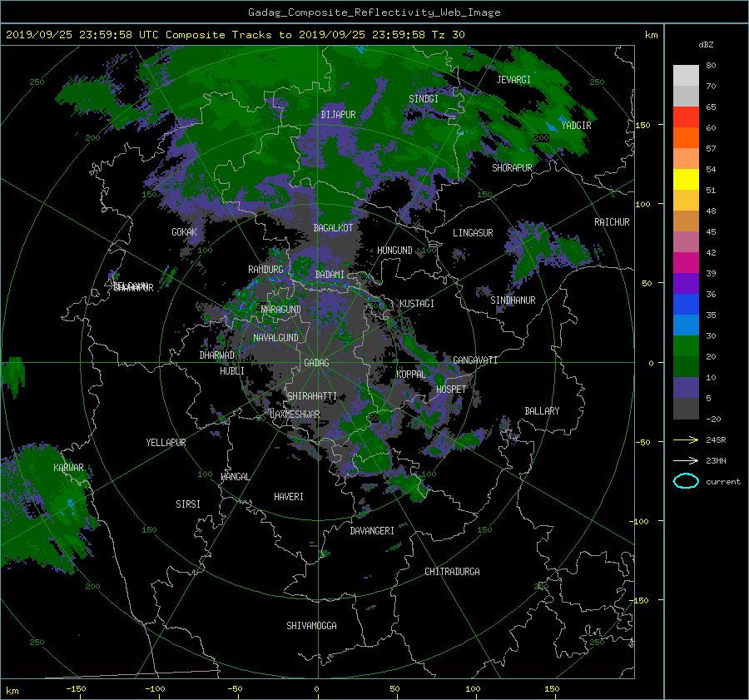Click the RAICHUR city label

[612, 222]
